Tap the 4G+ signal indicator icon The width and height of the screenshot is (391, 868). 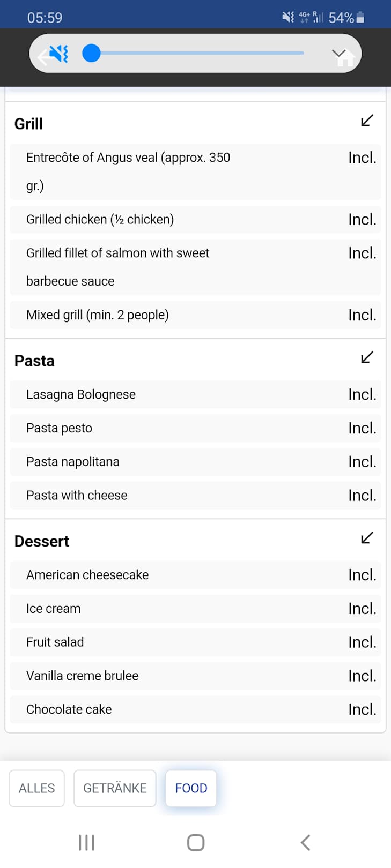305,18
